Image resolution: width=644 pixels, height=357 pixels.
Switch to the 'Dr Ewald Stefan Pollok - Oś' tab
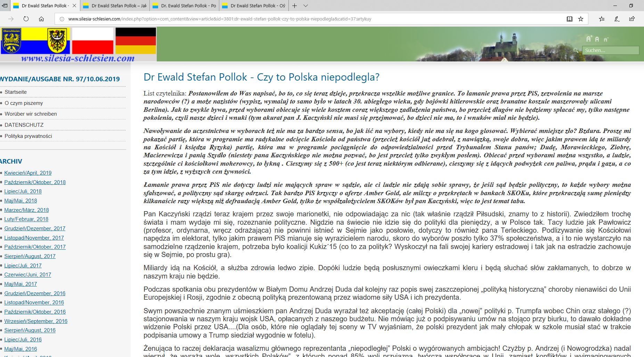tap(254, 6)
